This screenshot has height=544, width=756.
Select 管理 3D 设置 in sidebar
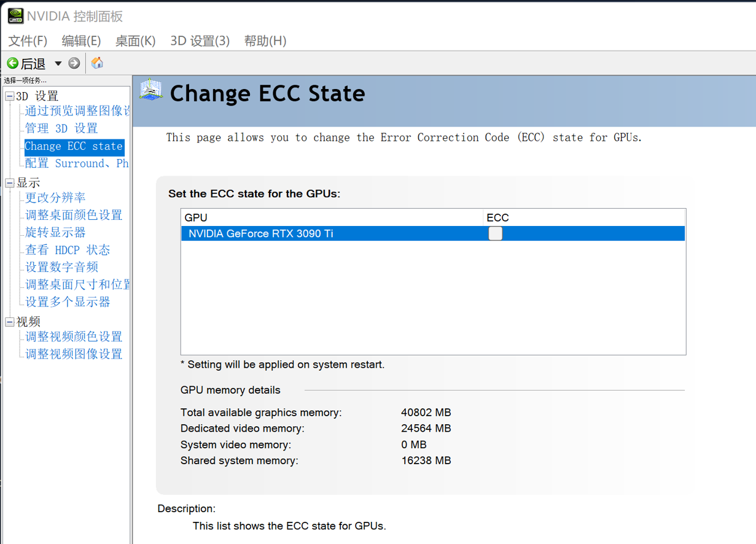61,128
